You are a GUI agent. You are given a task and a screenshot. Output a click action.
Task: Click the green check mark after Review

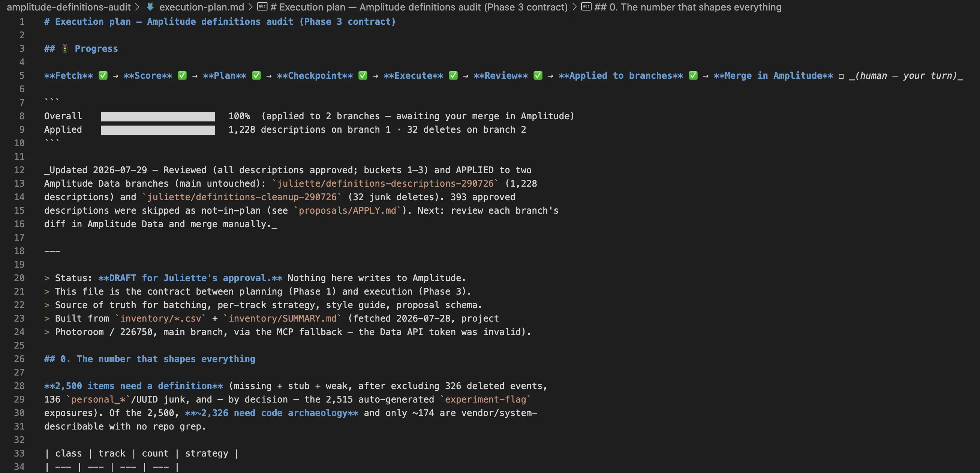coord(538,75)
